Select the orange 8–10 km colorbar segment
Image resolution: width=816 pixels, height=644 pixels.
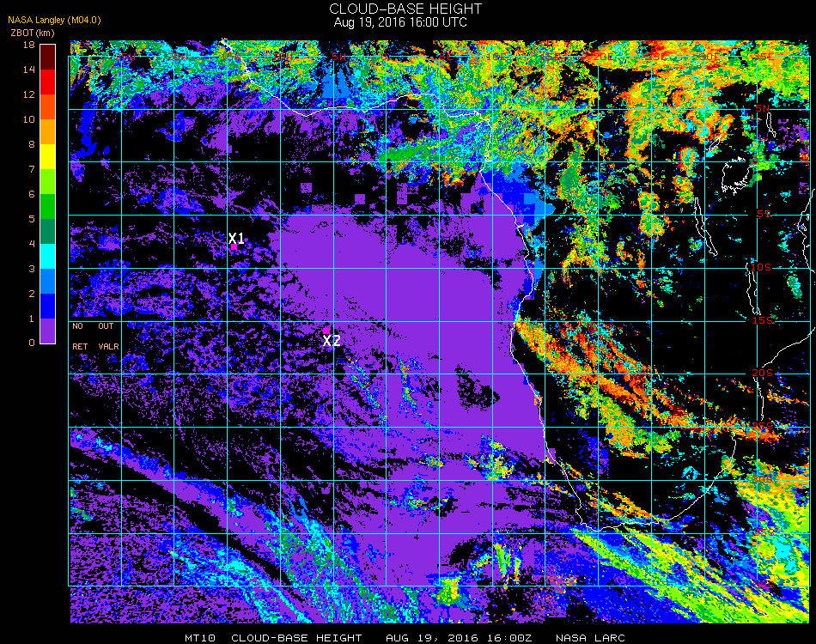(47, 131)
